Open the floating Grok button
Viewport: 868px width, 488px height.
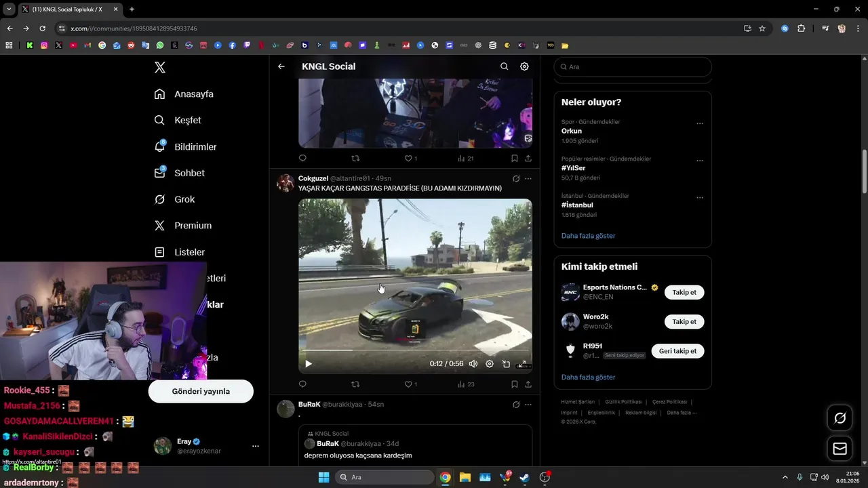pos(840,418)
